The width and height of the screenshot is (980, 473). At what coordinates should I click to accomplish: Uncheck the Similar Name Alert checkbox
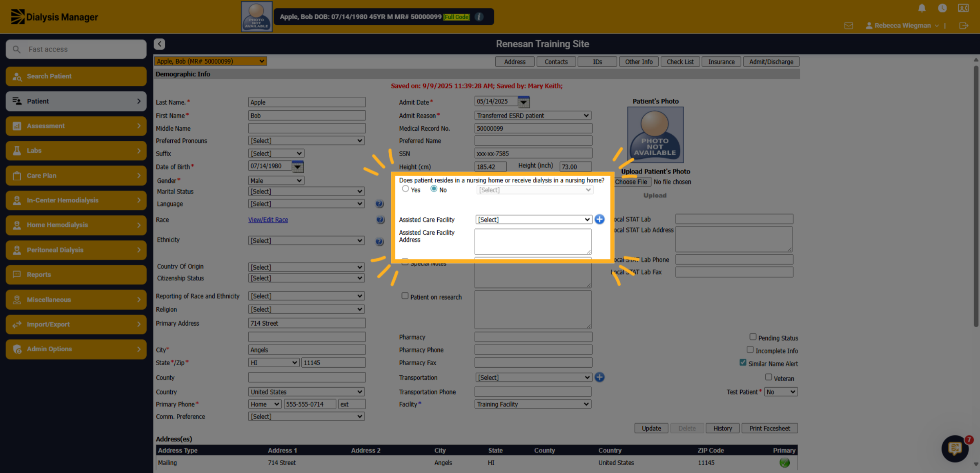[x=743, y=362]
